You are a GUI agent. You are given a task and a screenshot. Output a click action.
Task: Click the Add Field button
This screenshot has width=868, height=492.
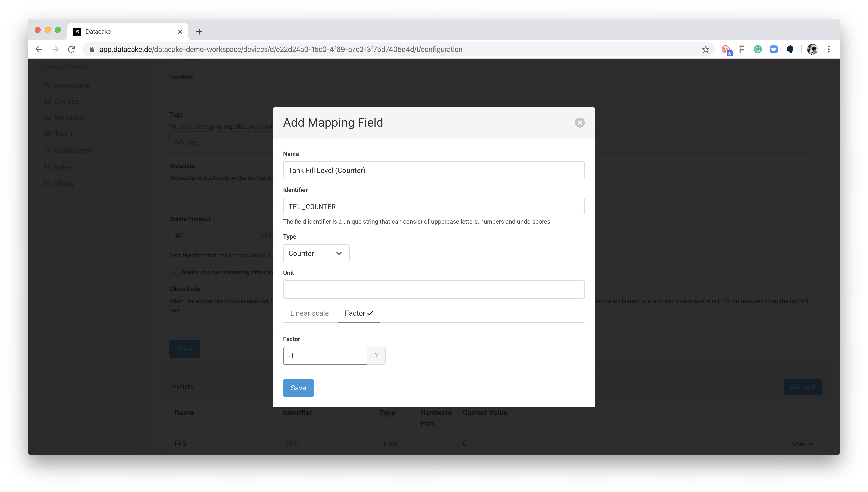coord(802,386)
